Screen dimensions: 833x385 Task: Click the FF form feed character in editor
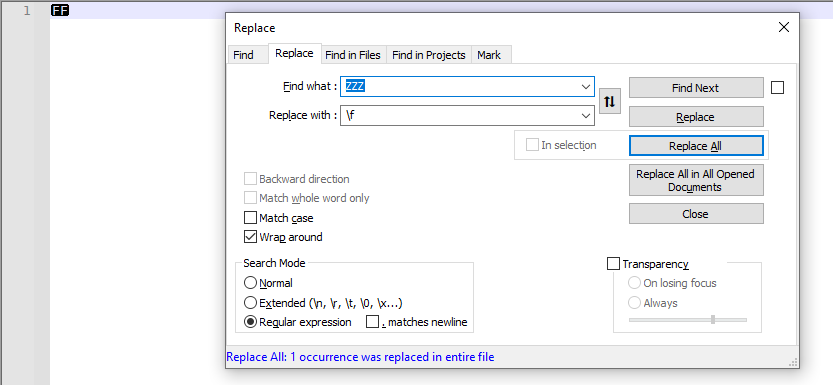(60, 10)
